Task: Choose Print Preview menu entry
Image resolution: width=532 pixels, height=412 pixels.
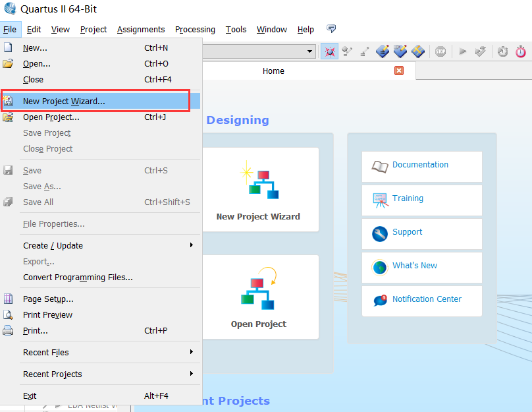Action: (x=101, y=315)
